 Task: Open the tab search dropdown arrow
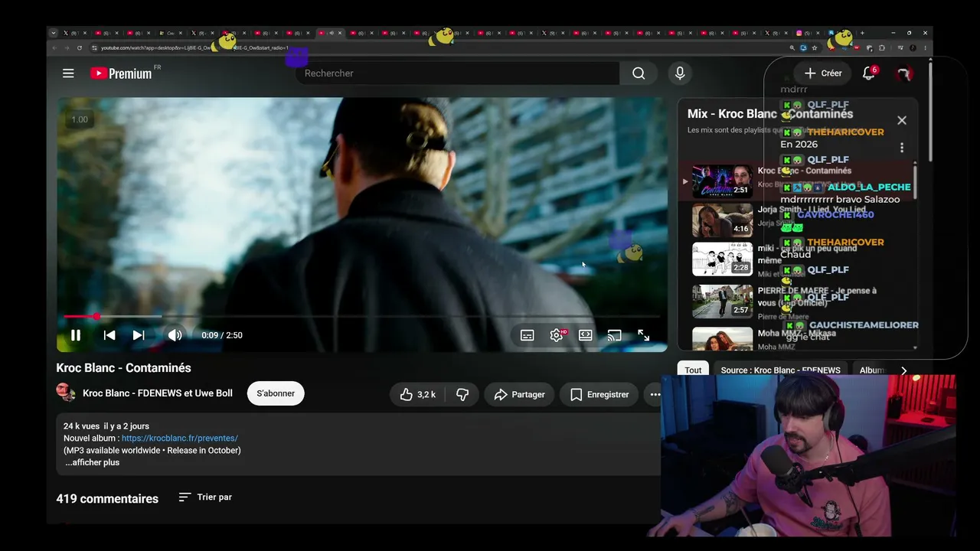tap(54, 33)
